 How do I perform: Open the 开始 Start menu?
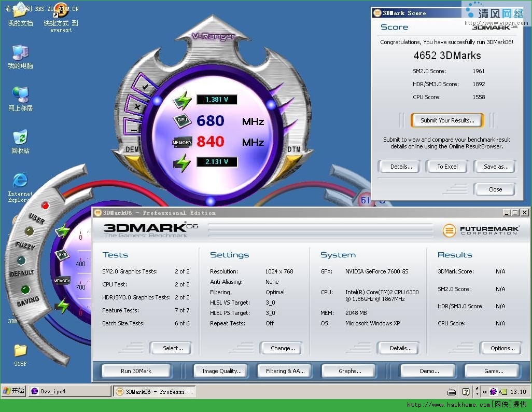[x=14, y=391]
